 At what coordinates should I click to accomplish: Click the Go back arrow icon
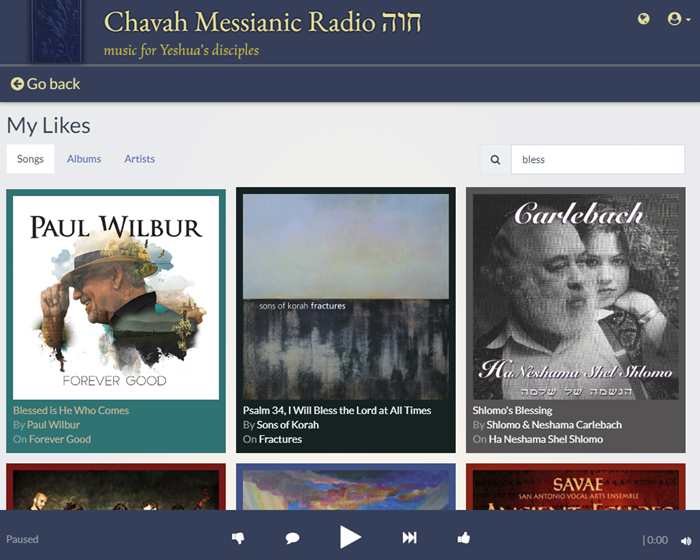pyautogui.click(x=17, y=84)
